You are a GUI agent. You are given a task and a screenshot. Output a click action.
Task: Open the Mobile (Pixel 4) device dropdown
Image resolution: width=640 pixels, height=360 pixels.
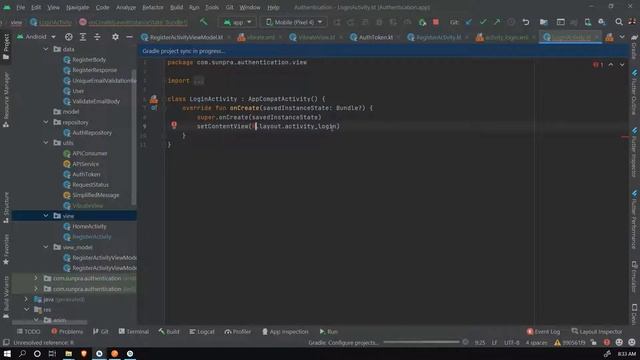pos(294,22)
